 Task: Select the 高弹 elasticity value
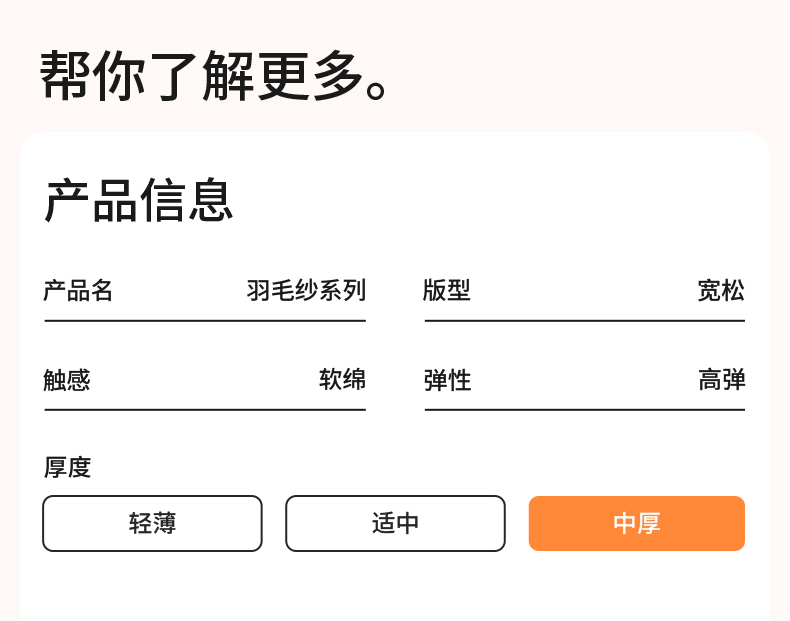tap(721, 380)
